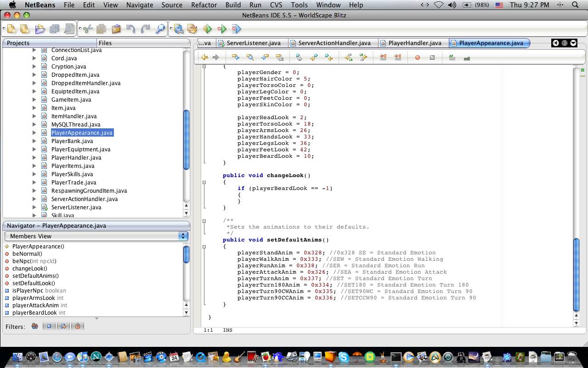The height and width of the screenshot is (368, 588).
Task: Select MySQLThread.java in Projects tree
Action: 76,125
